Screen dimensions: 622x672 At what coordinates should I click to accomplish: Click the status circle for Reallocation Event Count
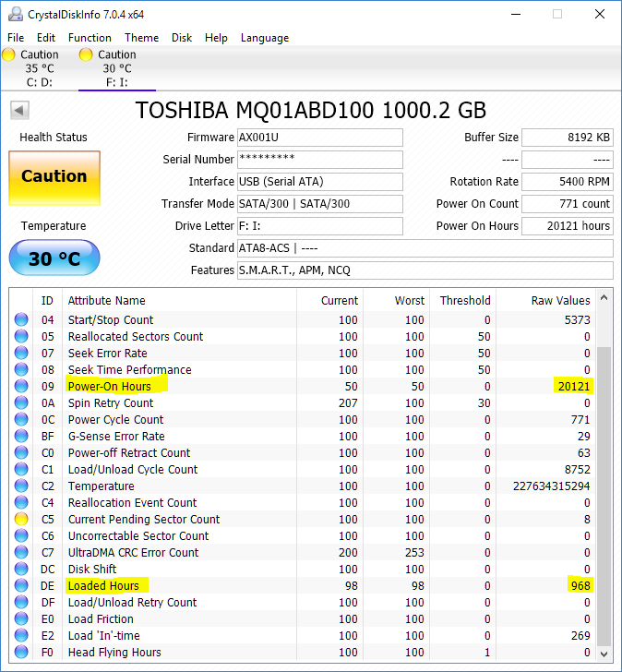[x=21, y=502]
